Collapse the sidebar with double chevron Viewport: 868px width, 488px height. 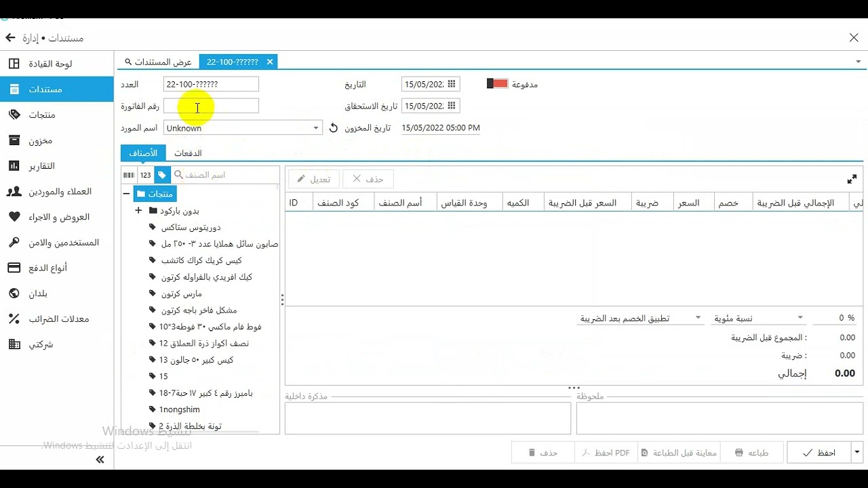coord(100,460)
